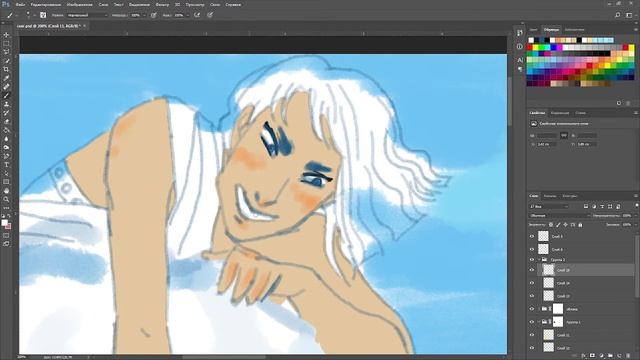
Task: Switch to the Каналы tab
Action: [x=549, y=196]
